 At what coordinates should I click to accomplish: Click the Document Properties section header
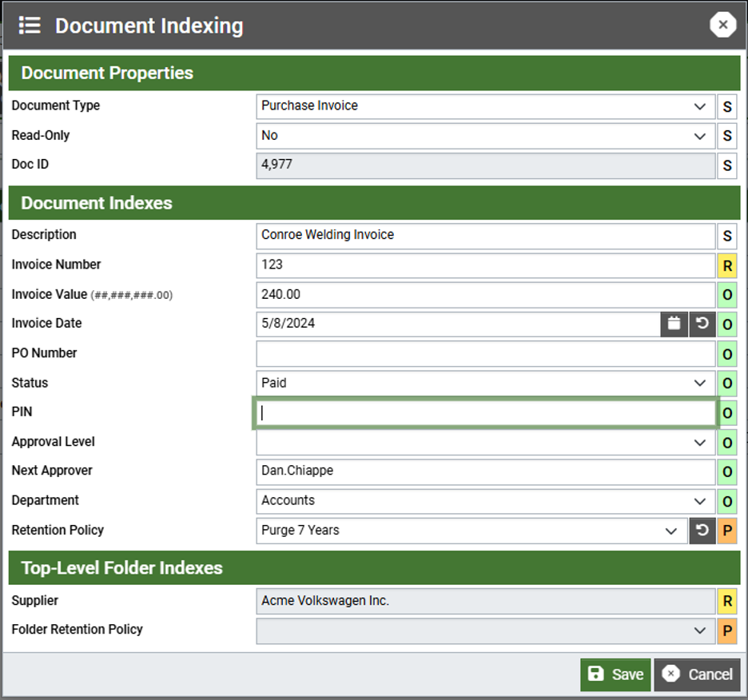(375, 73)
